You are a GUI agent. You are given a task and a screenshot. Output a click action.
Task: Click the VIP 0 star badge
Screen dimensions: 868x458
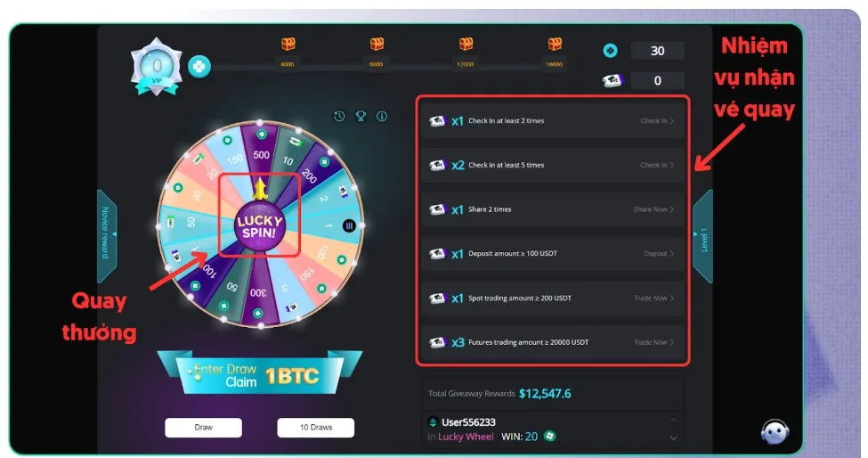(x=158, y=68)
